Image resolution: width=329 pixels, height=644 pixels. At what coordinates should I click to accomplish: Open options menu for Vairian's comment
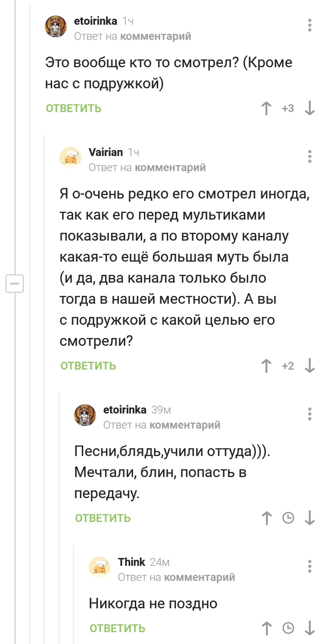point(309,156)
